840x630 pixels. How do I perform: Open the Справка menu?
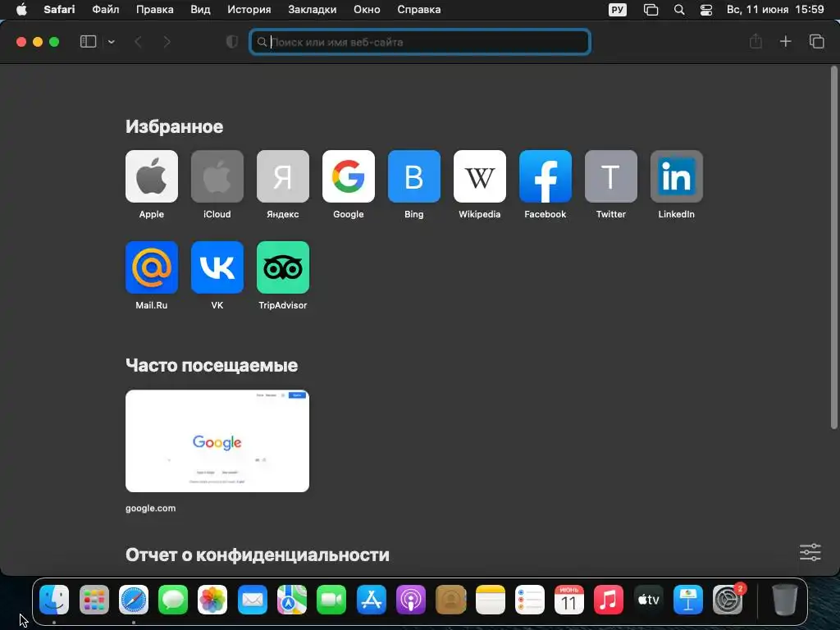pyautogui.click(x=419, y=10)
